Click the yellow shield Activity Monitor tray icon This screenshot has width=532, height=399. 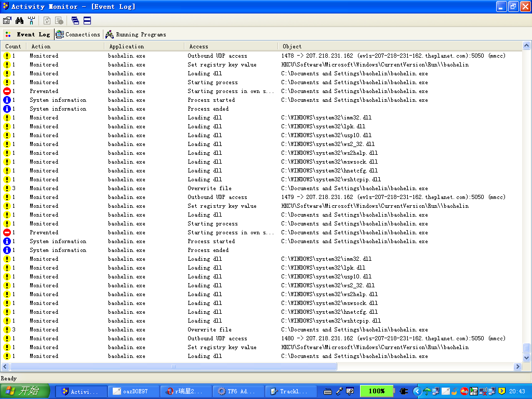(x=501, y=392)
